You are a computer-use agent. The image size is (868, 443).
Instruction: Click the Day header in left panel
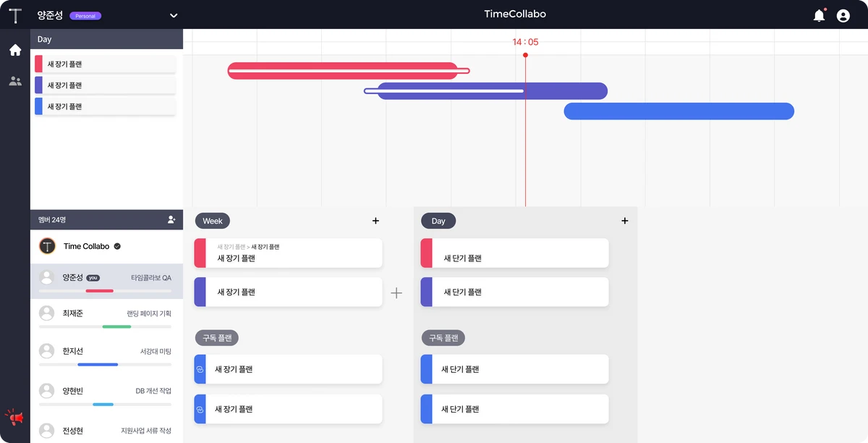point(106,39)
